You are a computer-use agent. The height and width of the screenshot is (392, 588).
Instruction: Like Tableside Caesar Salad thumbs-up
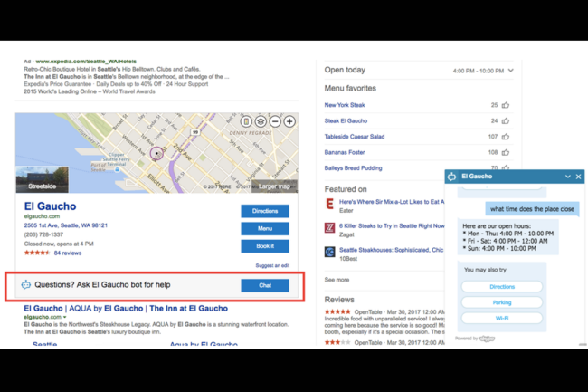pyautogui.click(x=506, y=137)
